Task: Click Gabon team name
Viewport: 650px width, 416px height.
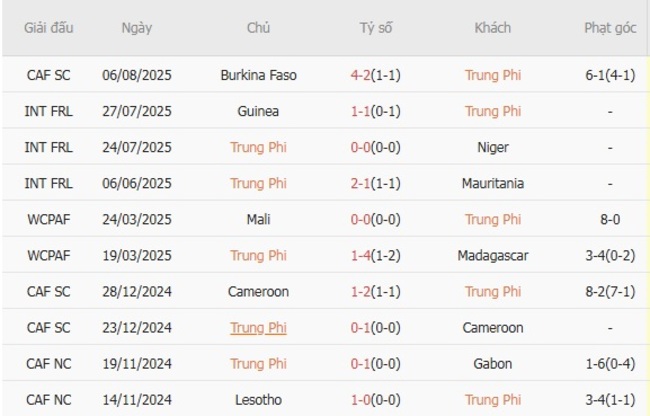Action: pos(493,364)
